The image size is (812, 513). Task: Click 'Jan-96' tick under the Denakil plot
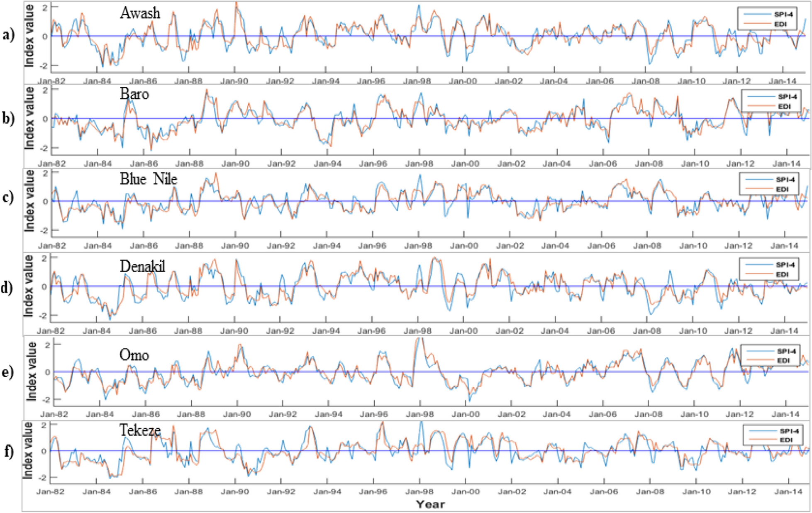click(x=372, y=331)
